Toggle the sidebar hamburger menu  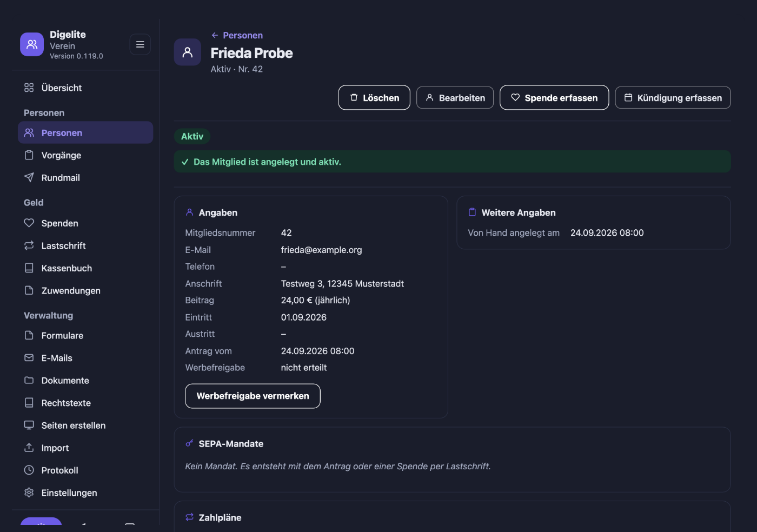pyautogui.click(x=140, y=44)
